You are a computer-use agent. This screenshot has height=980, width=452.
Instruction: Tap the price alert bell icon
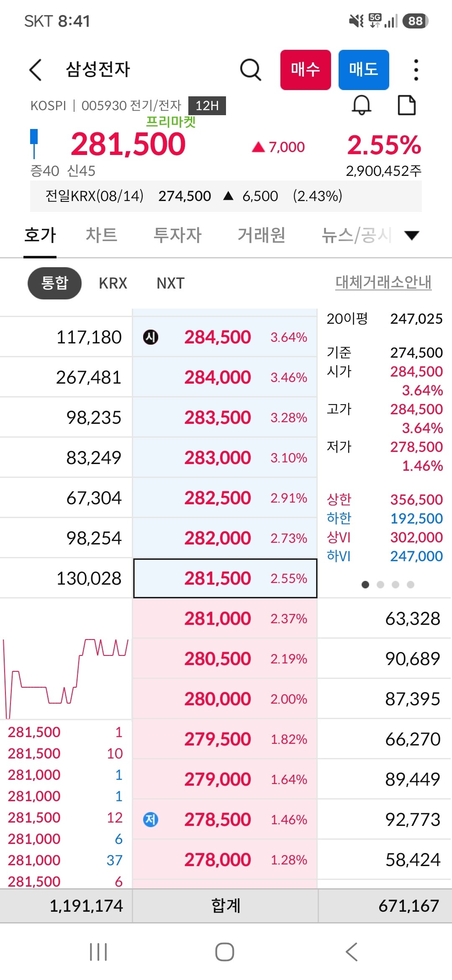[362, 105]
